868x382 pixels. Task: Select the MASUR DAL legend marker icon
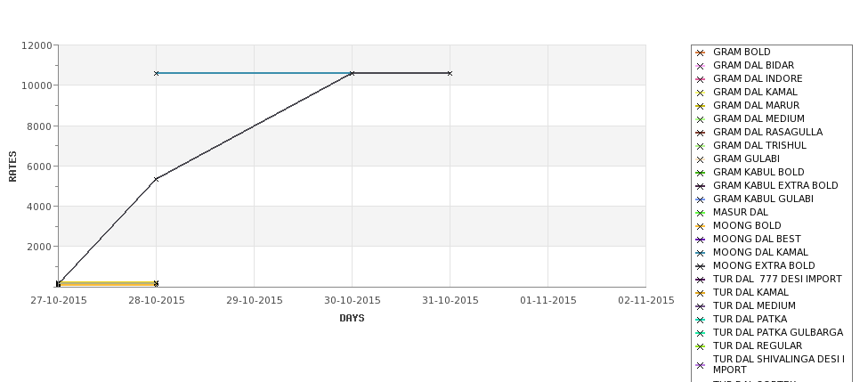[x=701, y=213]
